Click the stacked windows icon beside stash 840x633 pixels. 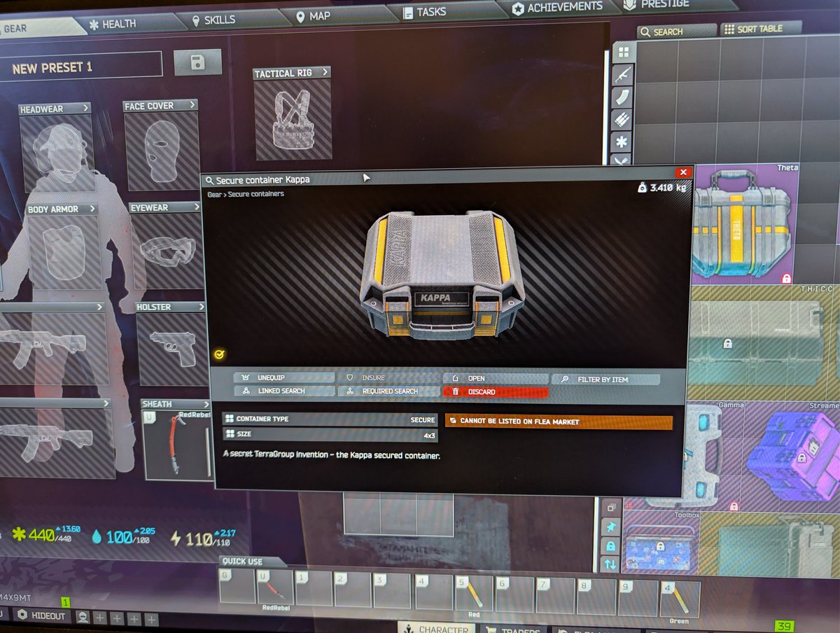pos(610,507)
